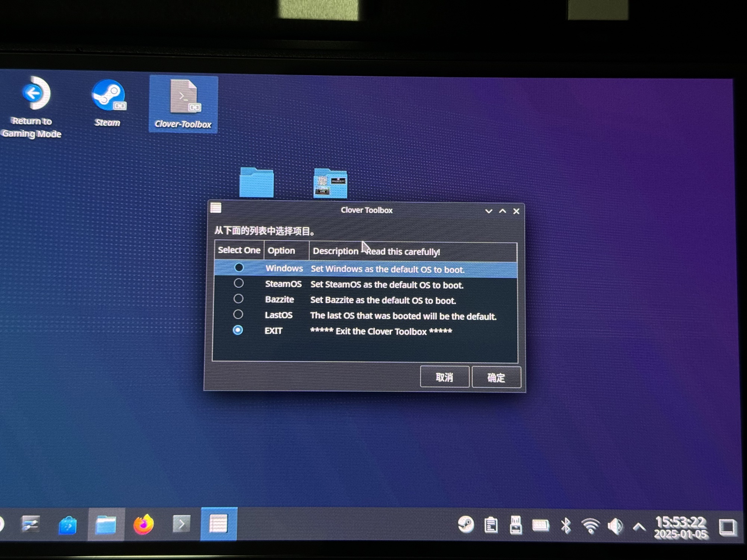The image size is (747, 560).
Task: Open the volume tray icon
Action: [x=615, y=526]
